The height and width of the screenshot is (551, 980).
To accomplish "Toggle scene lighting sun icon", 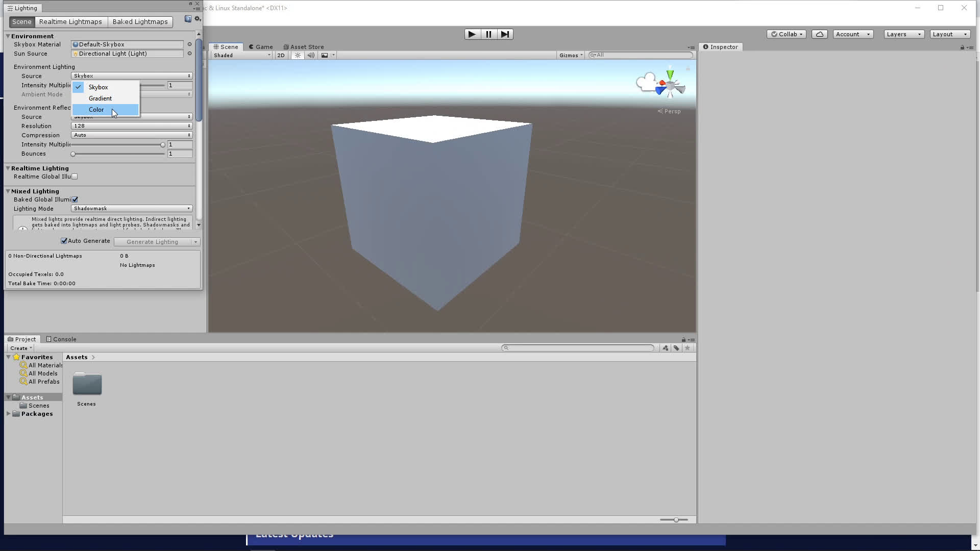I will 298,55.
